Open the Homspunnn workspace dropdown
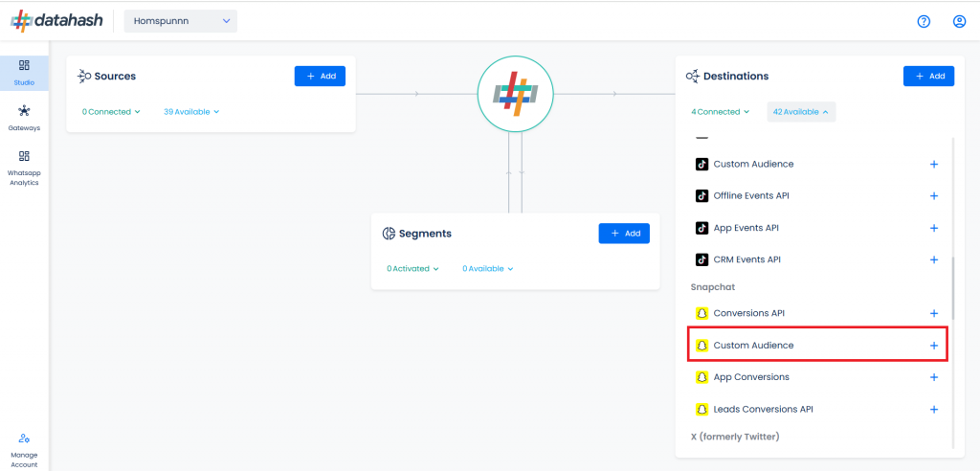The width and height of the screenshot is (980, 472). (x=181, y=21)
